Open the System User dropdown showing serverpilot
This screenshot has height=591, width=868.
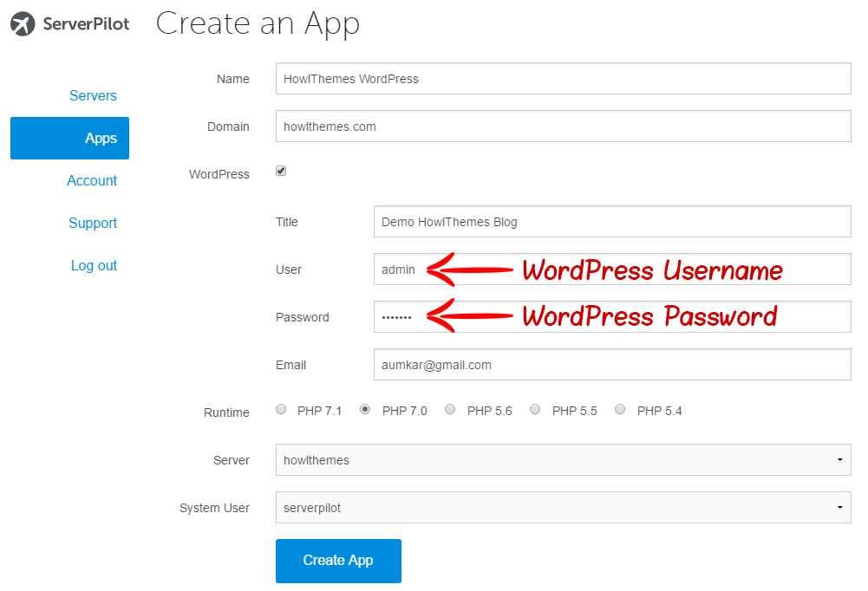pyautogui.click(x=563, y=507)
